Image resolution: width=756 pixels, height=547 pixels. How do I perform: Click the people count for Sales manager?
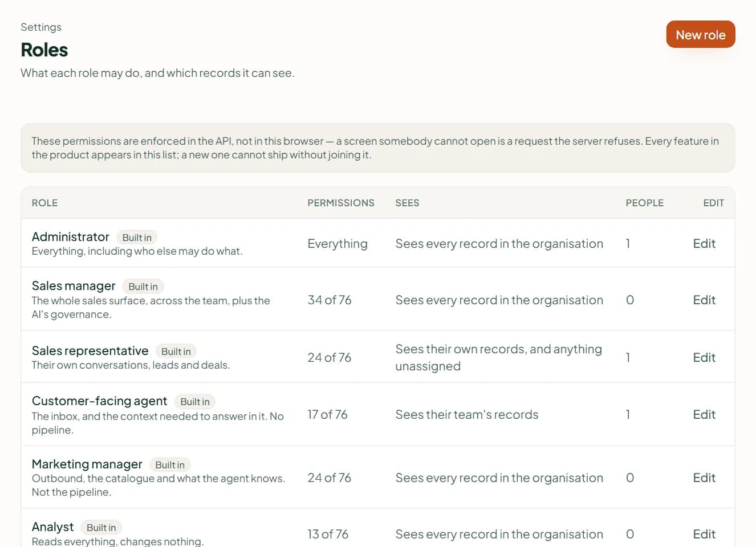tap(630, 300)
